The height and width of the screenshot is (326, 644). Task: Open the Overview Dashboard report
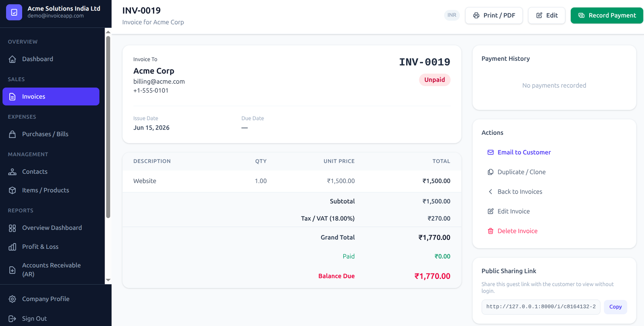51,228
